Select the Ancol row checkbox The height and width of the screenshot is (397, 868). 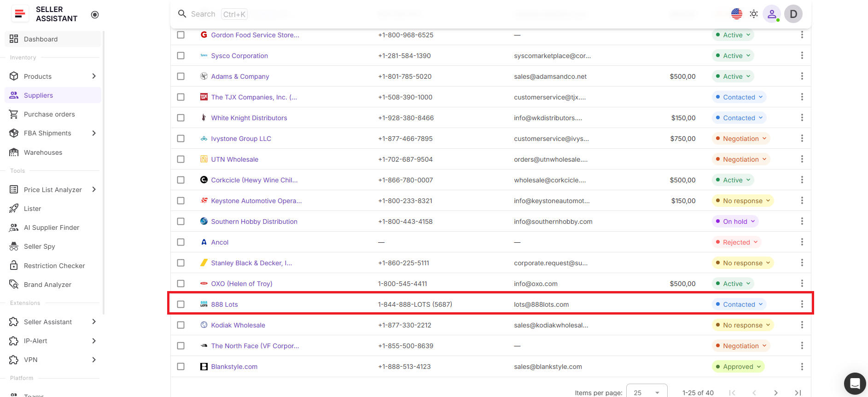(x=181, y=242)
